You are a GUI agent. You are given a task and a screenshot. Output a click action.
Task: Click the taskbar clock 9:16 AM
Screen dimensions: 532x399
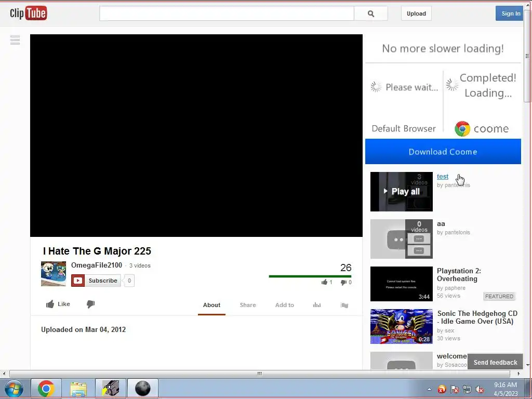(x=505, y=385)
